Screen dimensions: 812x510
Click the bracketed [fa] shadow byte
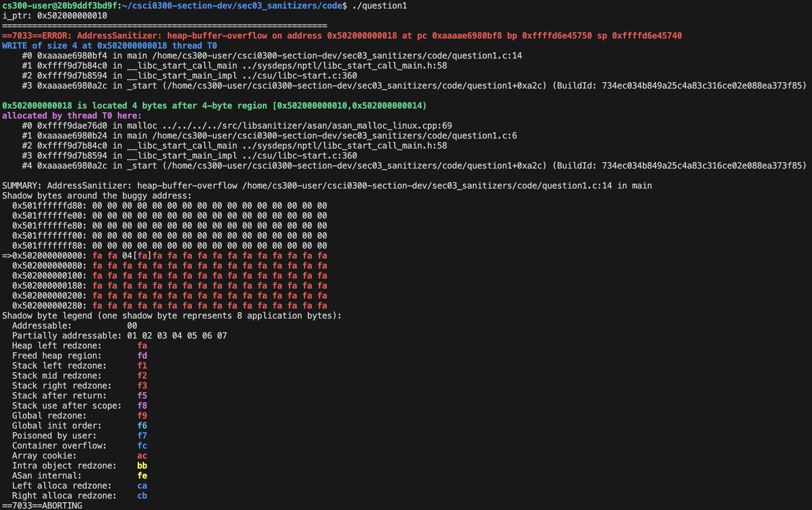[142, 256]
